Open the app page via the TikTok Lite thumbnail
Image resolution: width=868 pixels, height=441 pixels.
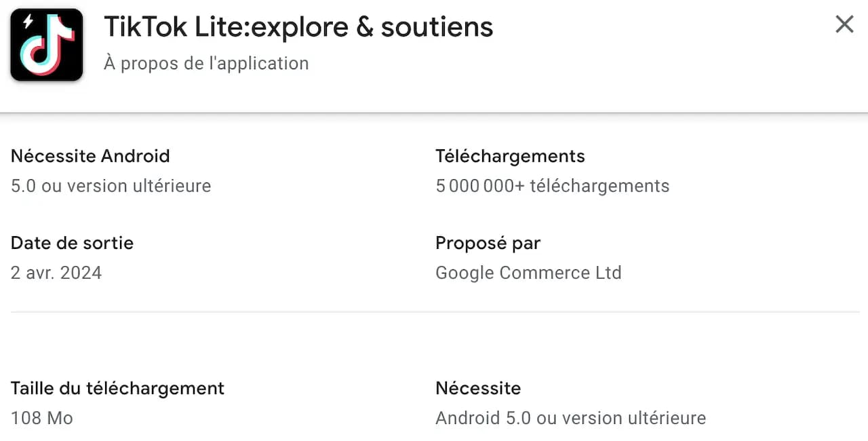coord(46,44)
